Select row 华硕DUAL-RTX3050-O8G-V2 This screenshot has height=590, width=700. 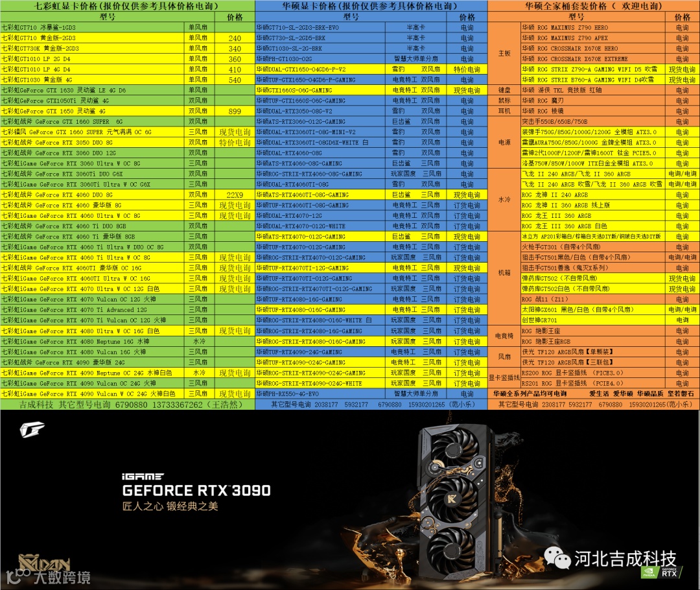pos(371,112)
